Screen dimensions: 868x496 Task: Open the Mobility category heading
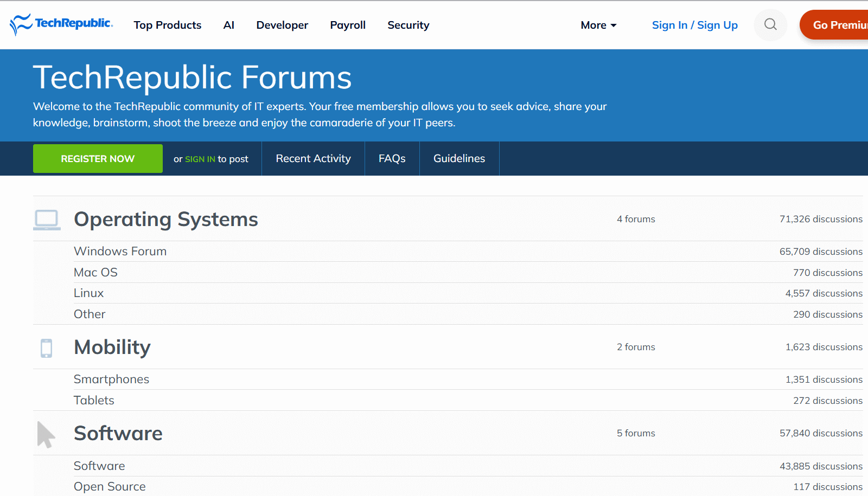click(112, 347)
